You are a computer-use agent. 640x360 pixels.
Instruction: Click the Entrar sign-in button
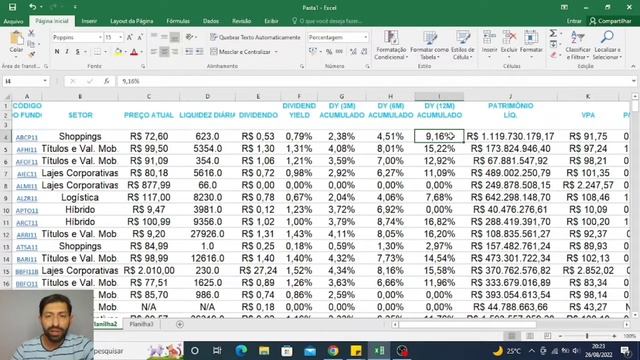pyautogui.click(x=574, y=21)
